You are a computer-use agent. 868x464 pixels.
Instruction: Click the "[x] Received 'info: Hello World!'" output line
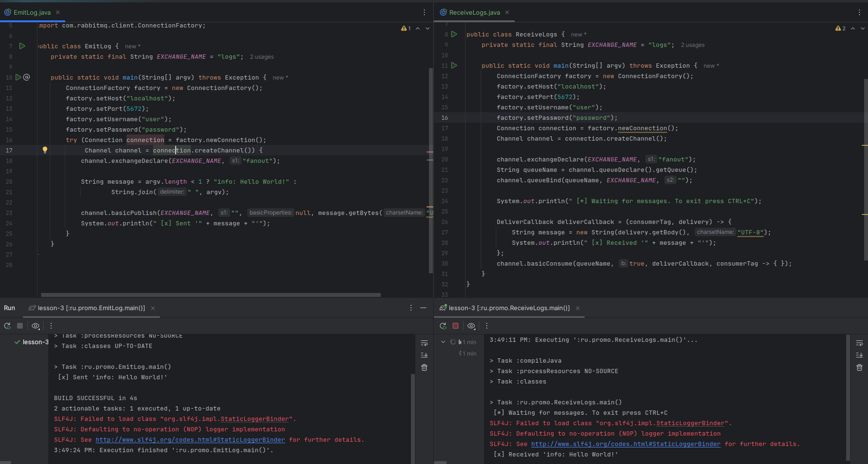pos(556,455)
